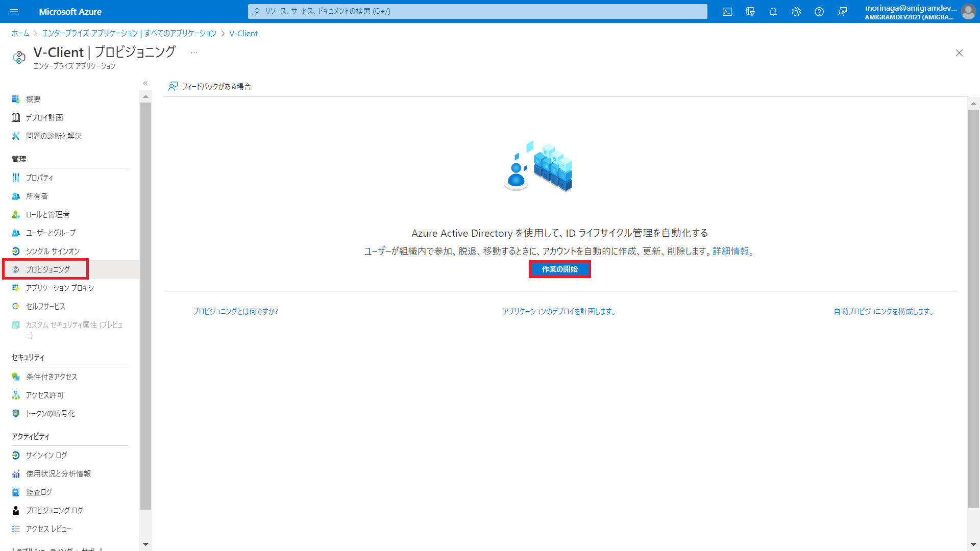Click the search resources input field

(x=478, y=11)
